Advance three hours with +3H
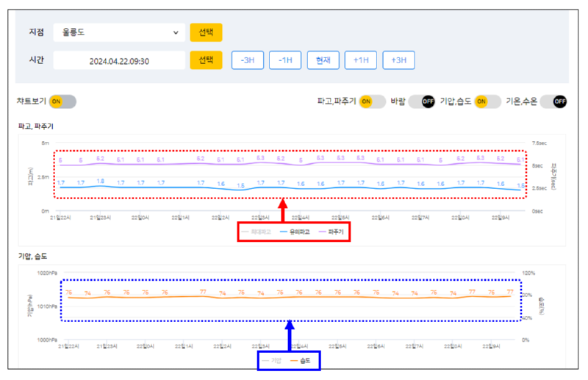588x380 pixels. [398, 60]
